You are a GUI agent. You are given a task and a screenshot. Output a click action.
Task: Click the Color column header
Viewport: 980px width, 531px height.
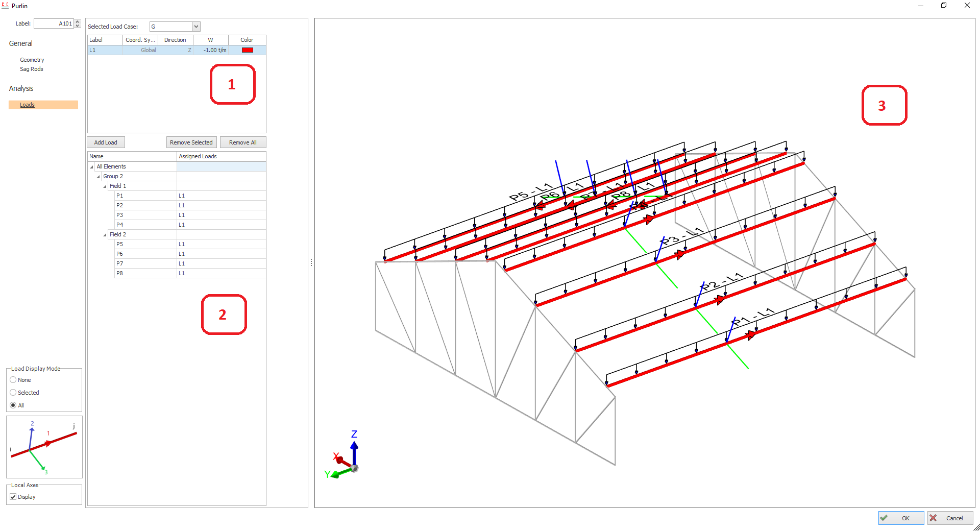click(247, 40)
